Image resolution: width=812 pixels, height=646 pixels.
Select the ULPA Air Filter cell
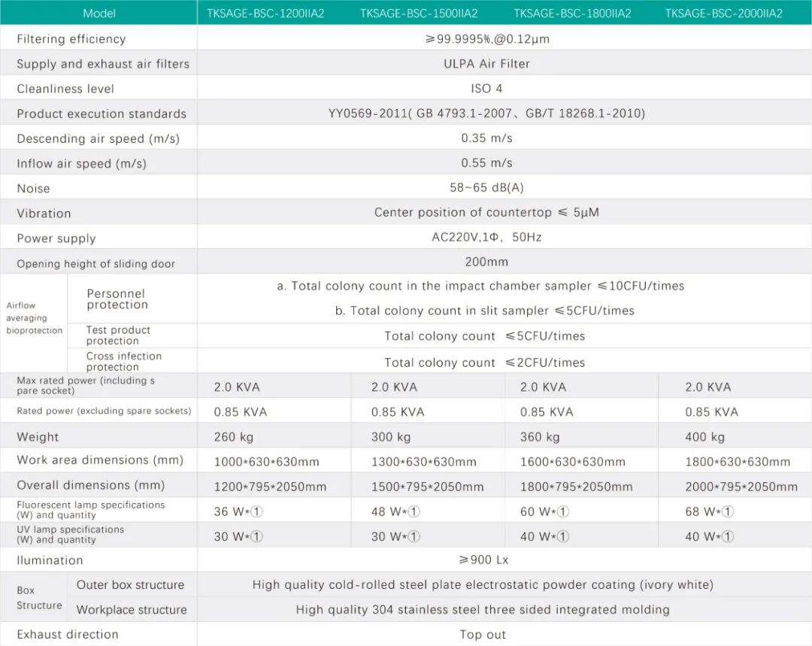pos(486,64)
